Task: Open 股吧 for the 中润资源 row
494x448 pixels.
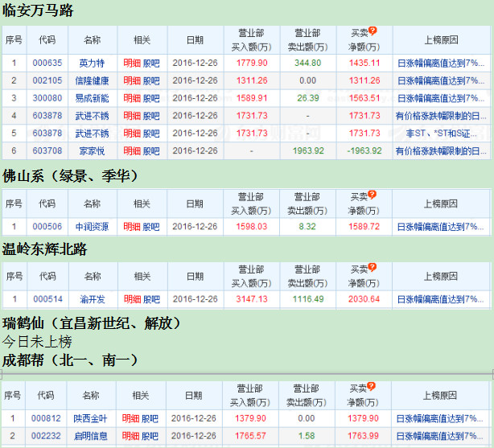Action: 151,227
